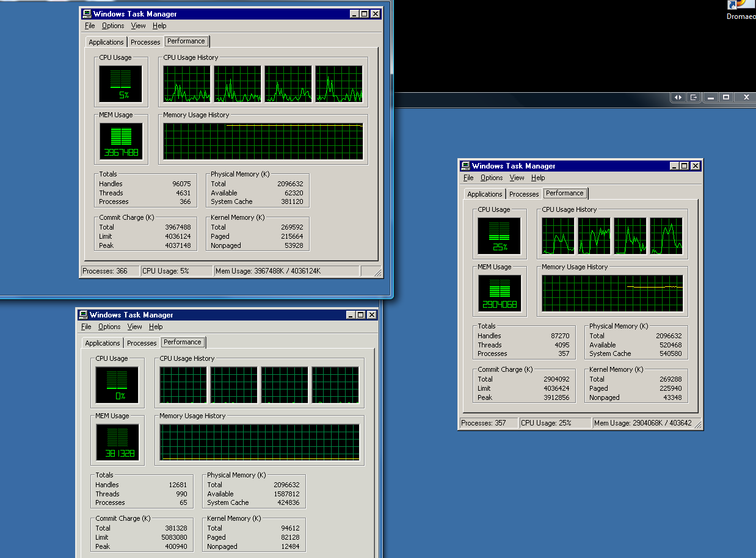Click the Commit Charge Limit value 5083080
This screenshot has height=558, width=756.
click(x=174, y=537)
